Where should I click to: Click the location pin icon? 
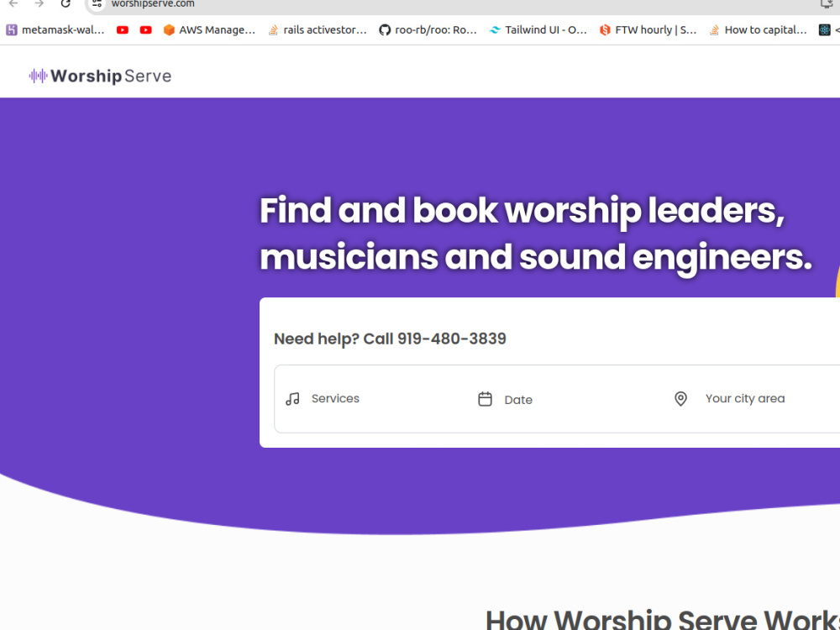680,398
